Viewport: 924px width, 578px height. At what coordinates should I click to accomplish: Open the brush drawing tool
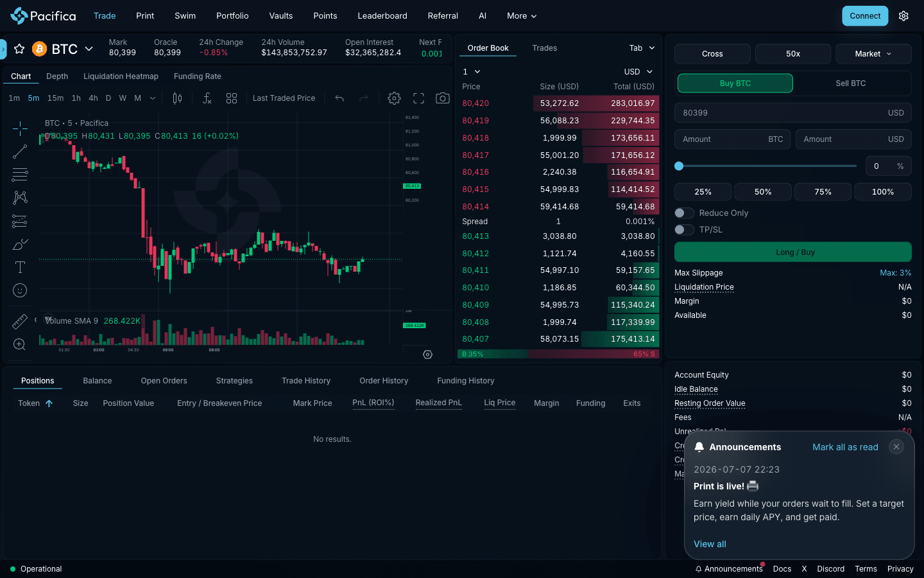point(20,244)
